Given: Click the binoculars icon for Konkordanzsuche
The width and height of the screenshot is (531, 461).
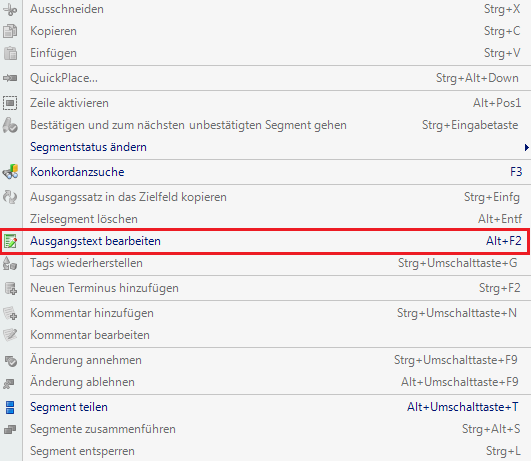Looking at the screenshot, I should pyautogui.click(x=10, y=172).
